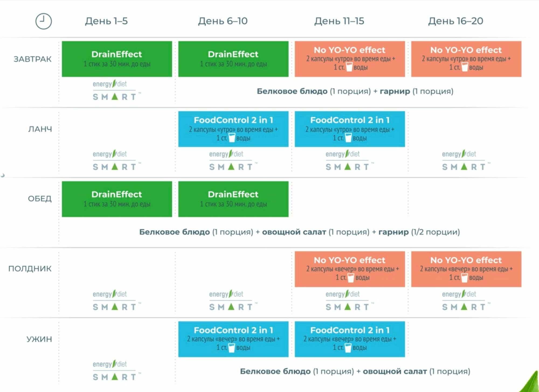This screenshot has width=539, height=392.
Task: Click the water glass icon in ПОЛДНИК Day 16–20 block
Action: click(x=465, y=277)
